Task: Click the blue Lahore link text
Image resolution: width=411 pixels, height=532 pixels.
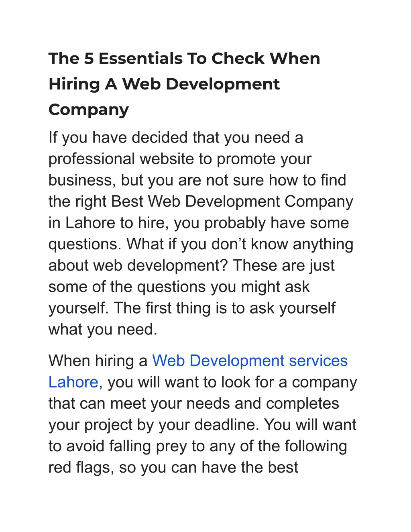Action: (73, 382)
